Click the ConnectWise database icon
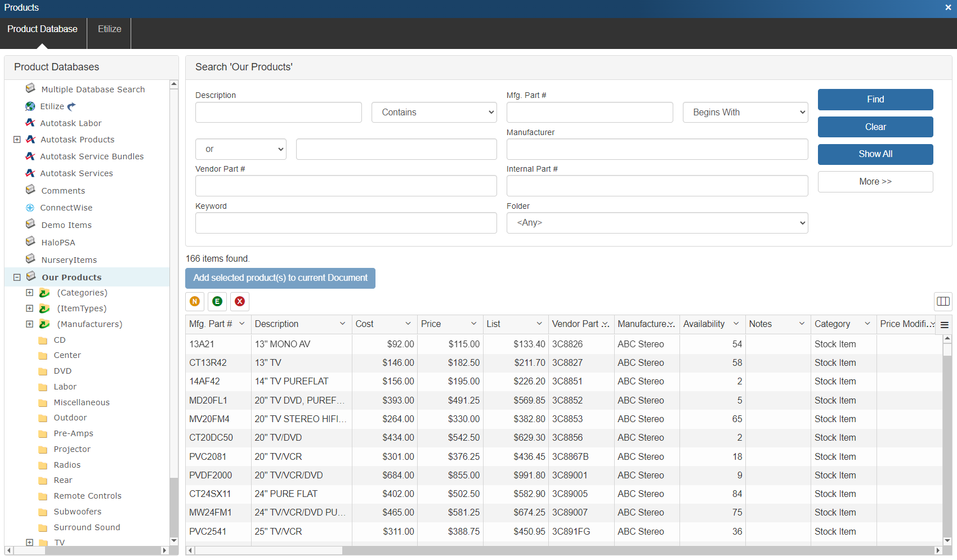The image size is (957, 560). [30, 208]
